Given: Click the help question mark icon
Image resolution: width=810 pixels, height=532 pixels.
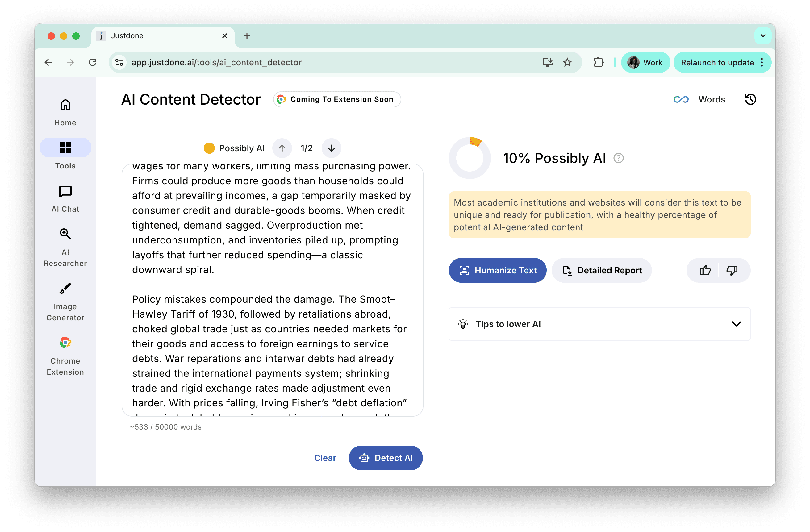Looking at the screenshot, I should click(x=618, y=158).
